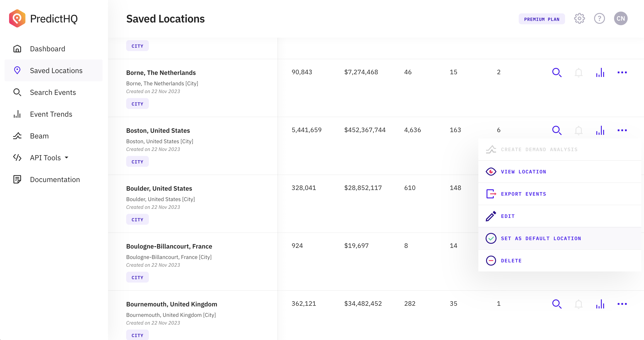Choose Export Events in the dropdown
644x340 pixels.
point(523,194)
